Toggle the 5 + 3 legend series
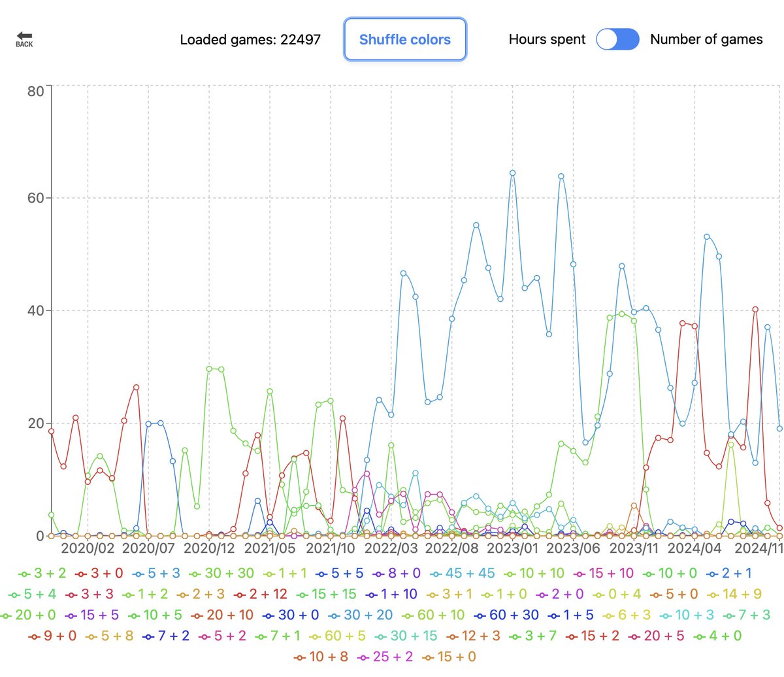Screen dimensions: 784x677 [x=156, y=573]
